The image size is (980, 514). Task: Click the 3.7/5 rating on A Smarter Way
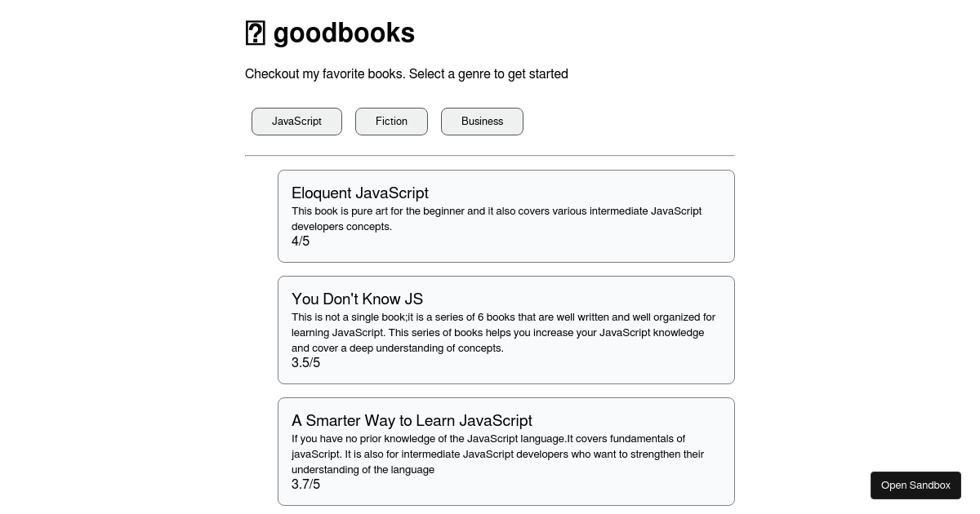(x=305, y=484)
